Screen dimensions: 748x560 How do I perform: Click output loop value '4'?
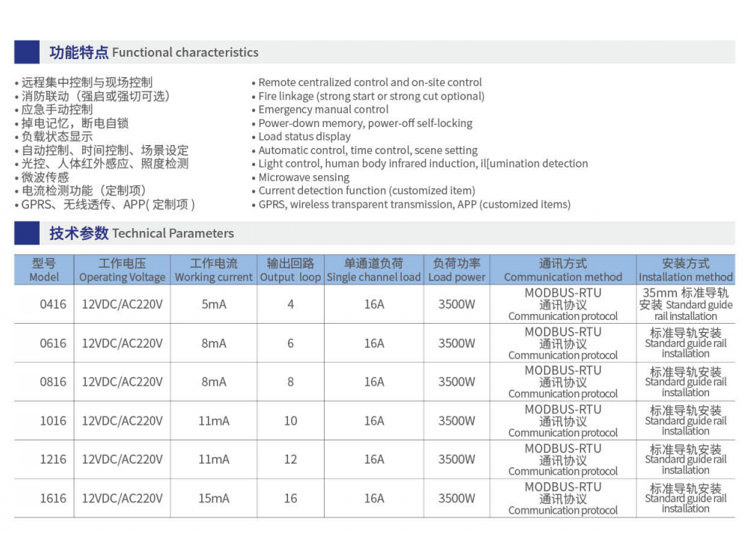(290, 304)
